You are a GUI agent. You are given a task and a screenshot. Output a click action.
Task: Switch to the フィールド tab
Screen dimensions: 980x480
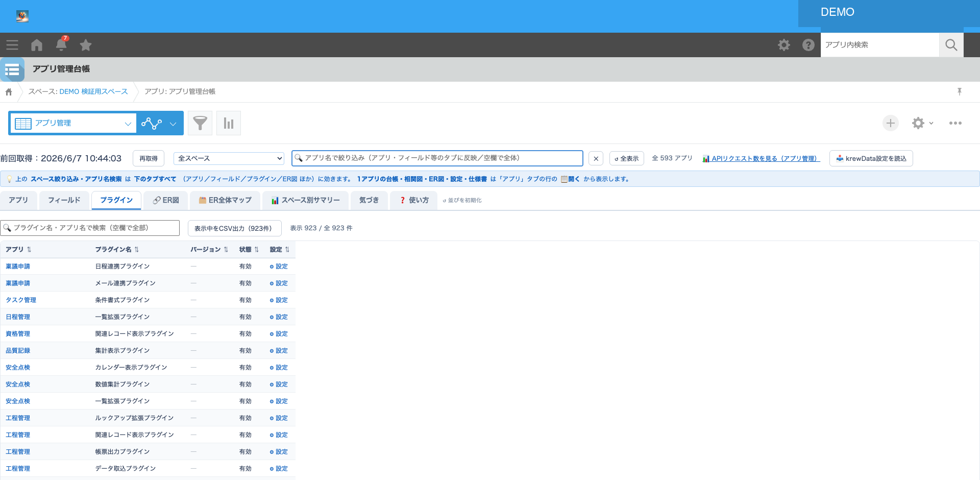pyautogui.click(x=64, y=200)
